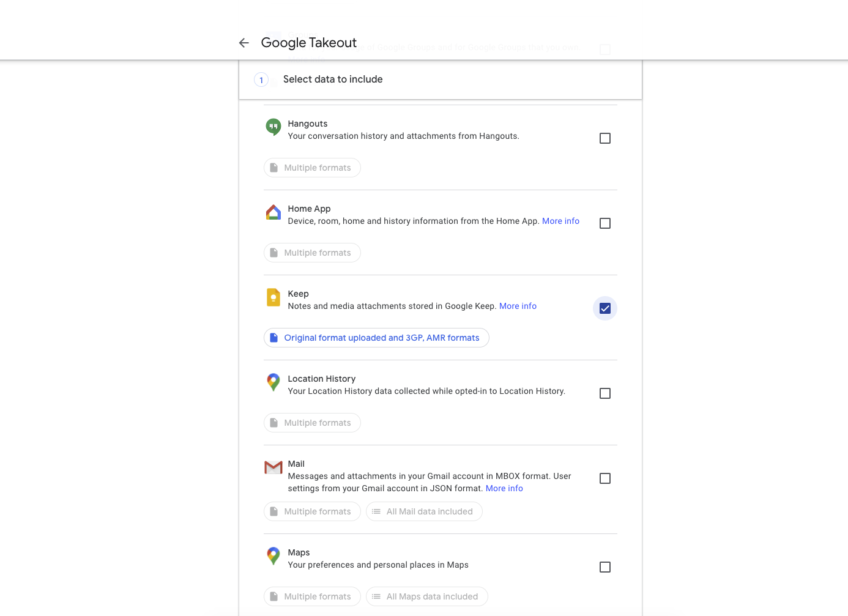Open Mail's More info link
This screenshot has height=616, width=848.
tap(504, 488)
